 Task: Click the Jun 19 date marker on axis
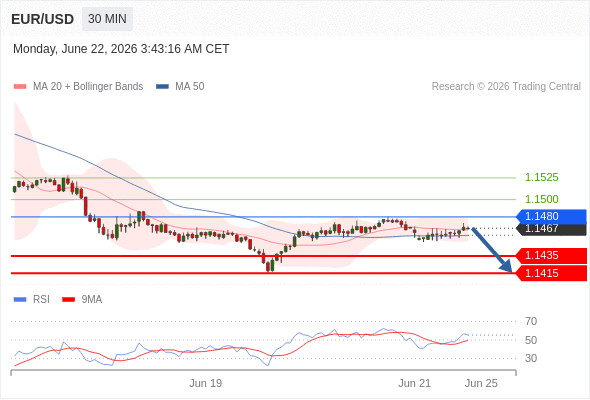(x=205, y=383)
